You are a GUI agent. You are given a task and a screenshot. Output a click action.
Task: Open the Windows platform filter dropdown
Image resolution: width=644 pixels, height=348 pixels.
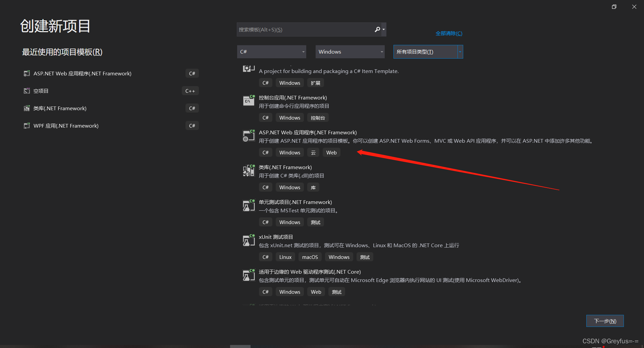pos(350,52)
